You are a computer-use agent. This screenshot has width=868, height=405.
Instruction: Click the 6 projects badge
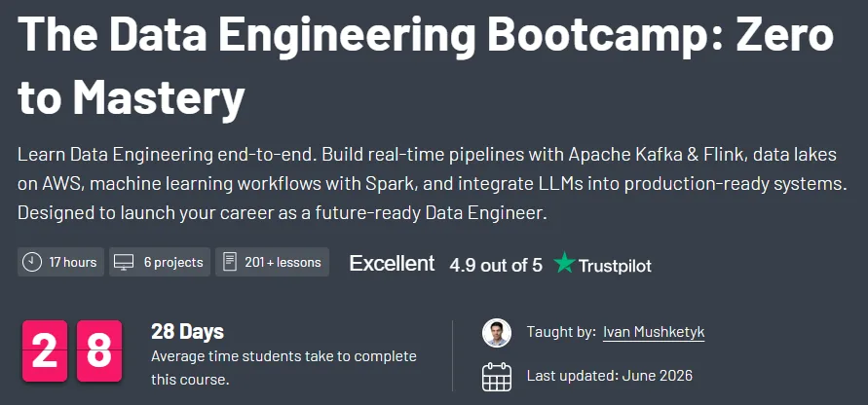pyautogui.click(x=160, y=262)
